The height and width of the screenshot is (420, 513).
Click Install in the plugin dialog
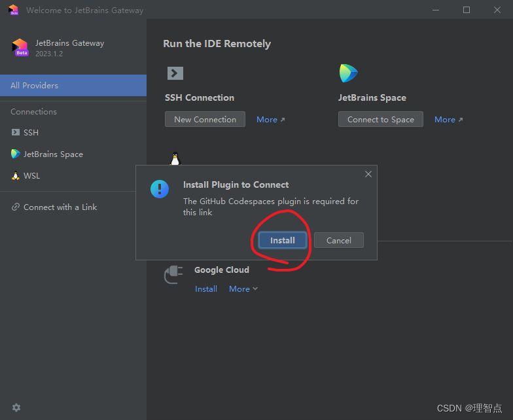click(283, 241)
